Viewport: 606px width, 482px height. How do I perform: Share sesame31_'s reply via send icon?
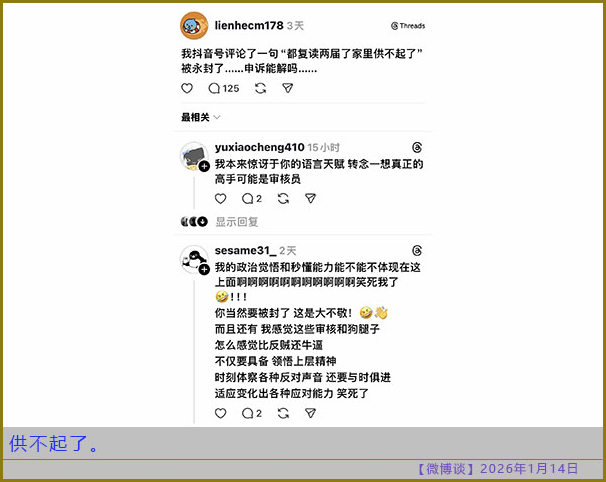click(310, 413)
